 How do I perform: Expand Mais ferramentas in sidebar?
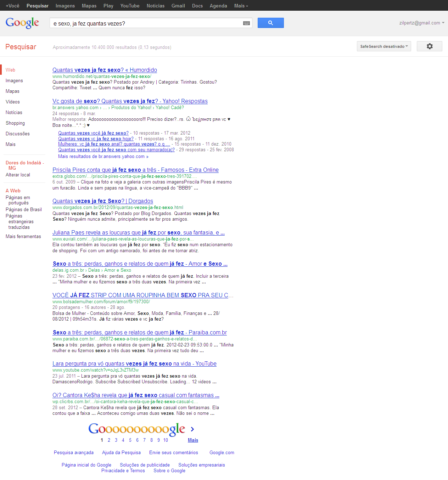pos(23,236)
